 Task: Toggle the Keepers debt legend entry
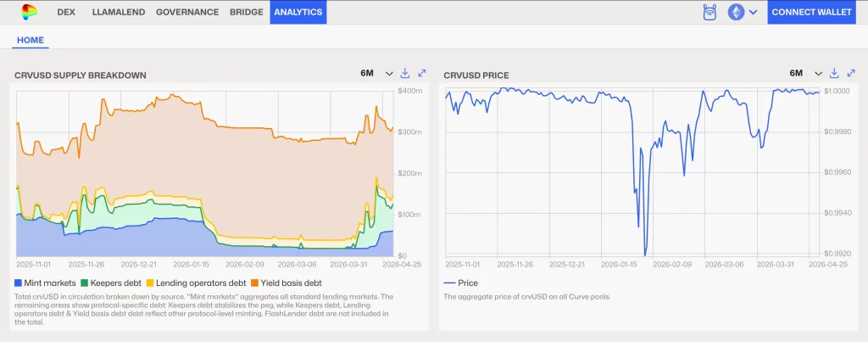pos(111,283)
